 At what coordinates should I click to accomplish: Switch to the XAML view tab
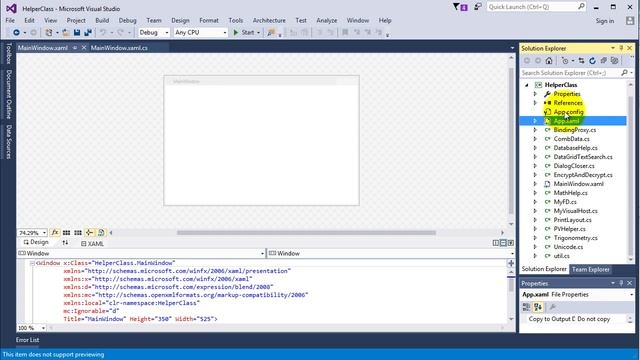point(92,244)
